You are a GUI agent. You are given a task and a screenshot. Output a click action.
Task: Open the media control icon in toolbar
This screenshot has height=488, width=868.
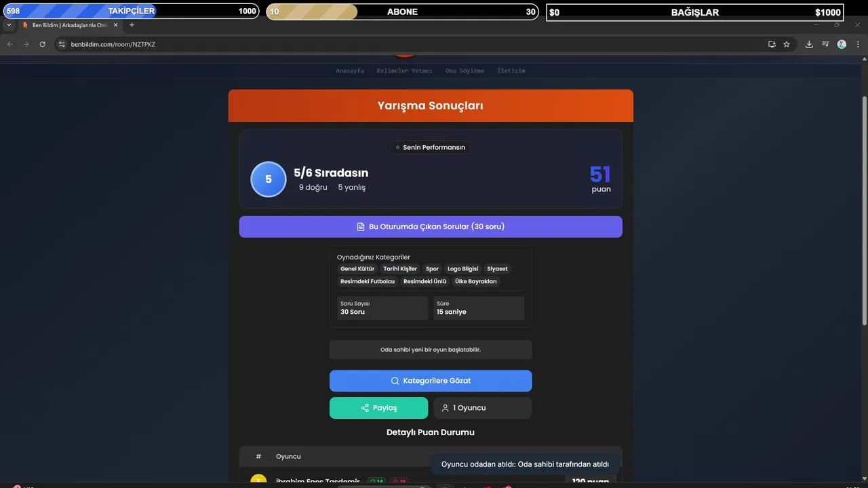point(825,44)
